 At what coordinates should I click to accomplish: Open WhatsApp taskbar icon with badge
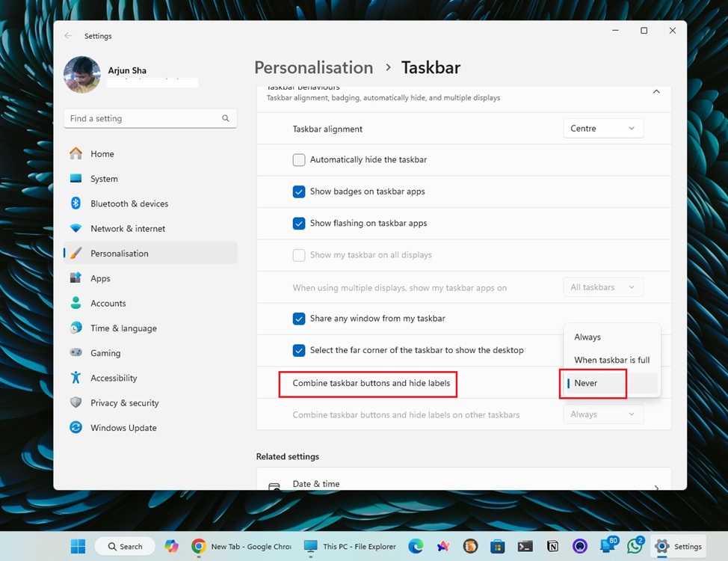coord(635,545)
